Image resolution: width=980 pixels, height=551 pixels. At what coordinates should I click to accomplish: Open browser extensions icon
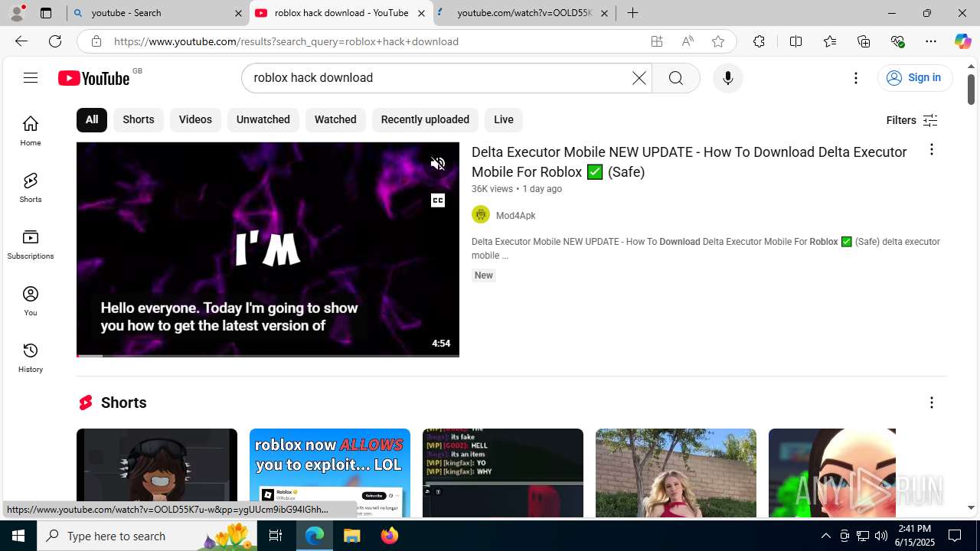(759, 41)
